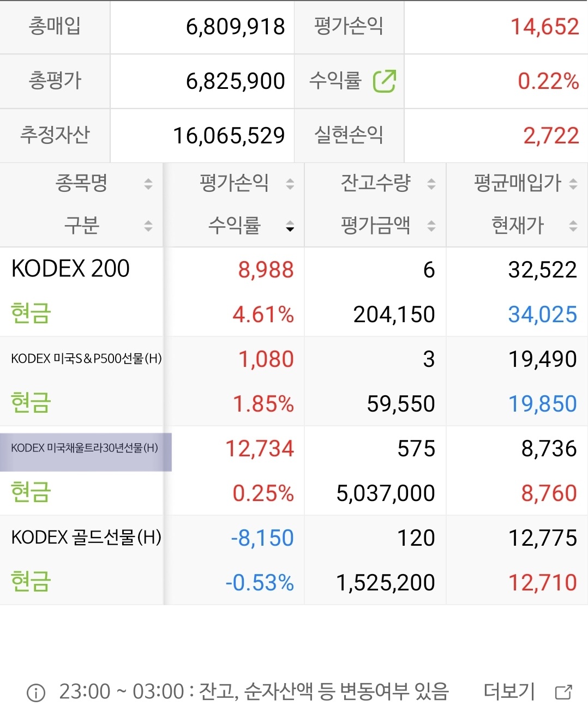Viewport: 588px width, 712px height.
Task: Sort by 평가손익 column header arrows
Action: (x=290, y=184)
